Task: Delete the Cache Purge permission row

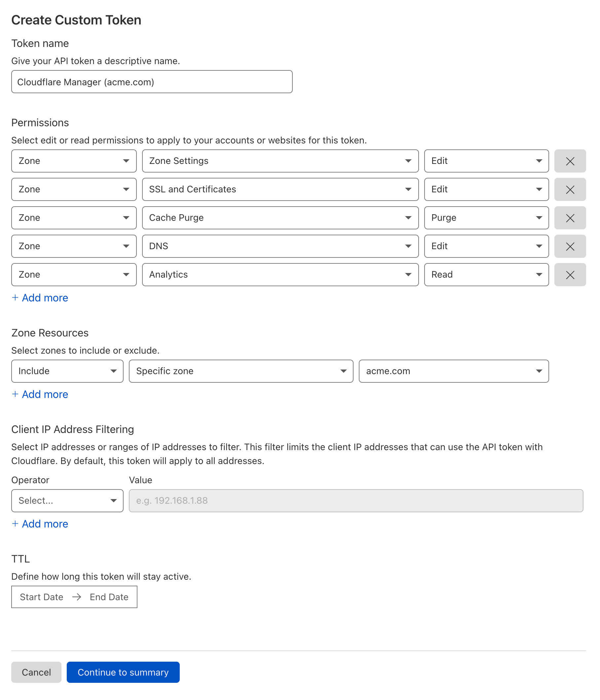Action: coord(570,218)
